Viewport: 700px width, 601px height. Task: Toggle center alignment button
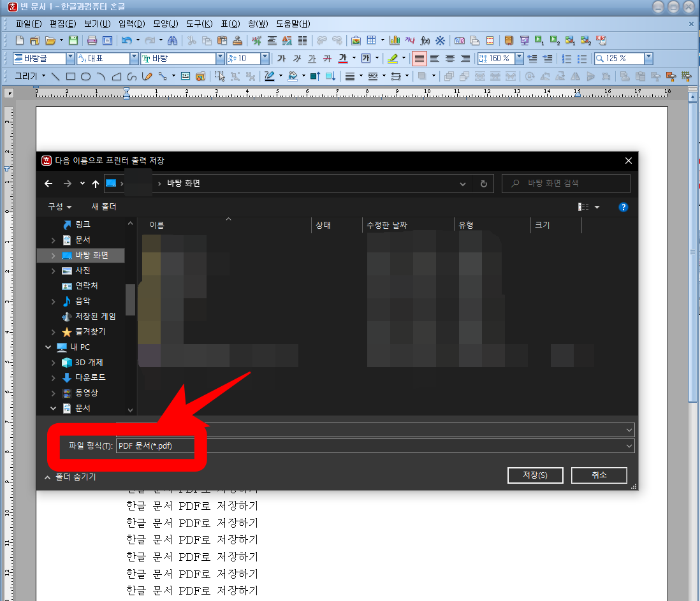pos(450,59)
